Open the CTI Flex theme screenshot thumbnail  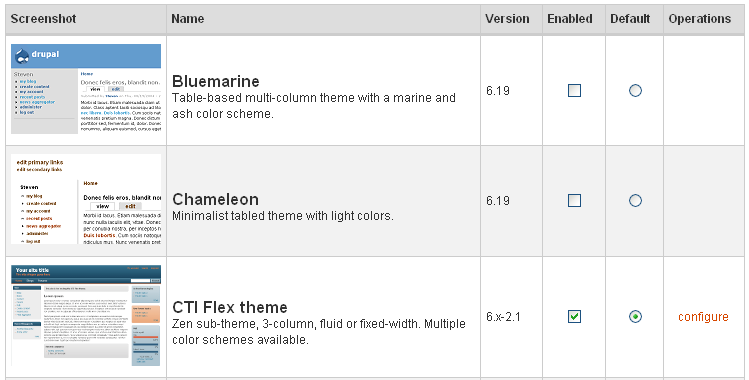86,316
